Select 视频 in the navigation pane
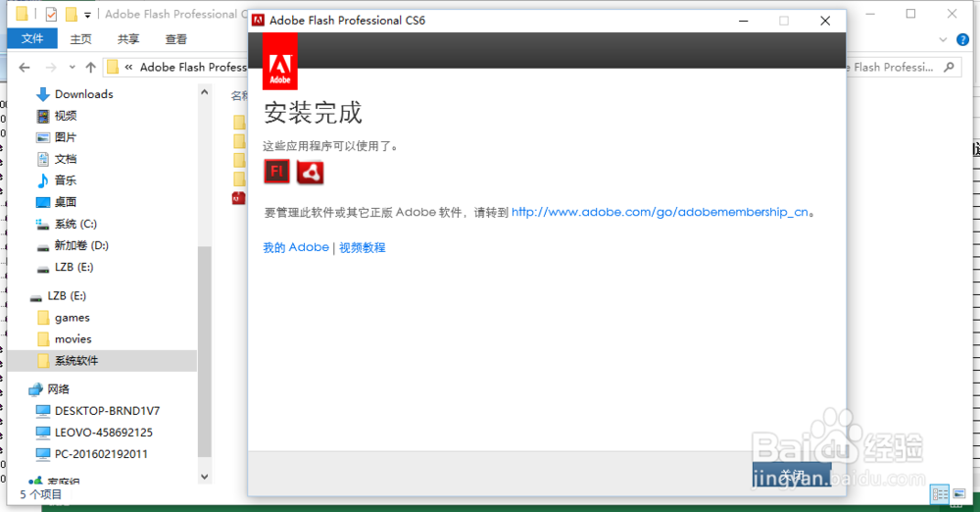The image size is (980, 512). (66, 116)
